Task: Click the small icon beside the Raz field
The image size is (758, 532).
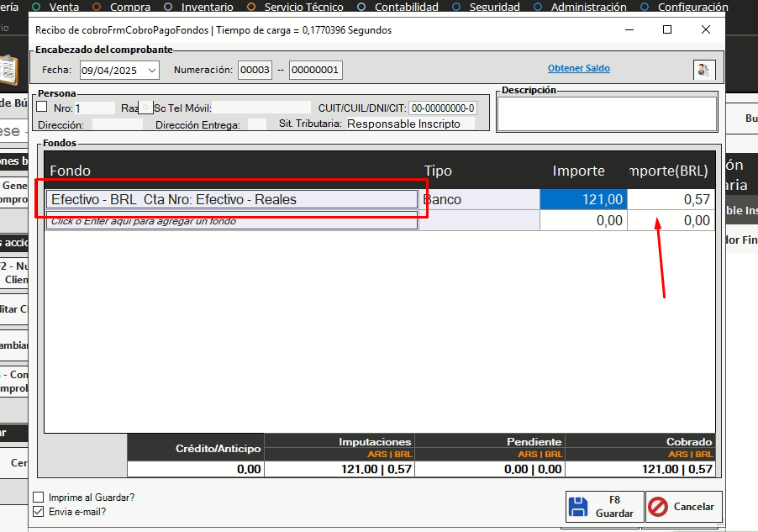Action: (145, 108)
